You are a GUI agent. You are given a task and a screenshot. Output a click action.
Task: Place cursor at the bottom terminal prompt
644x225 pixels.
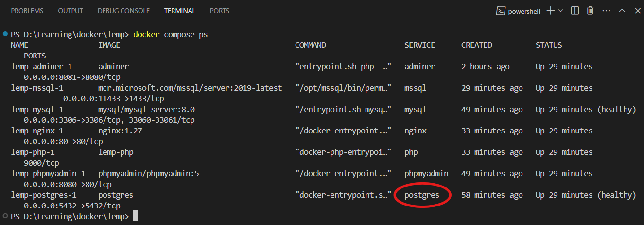[x=136, y=216]
